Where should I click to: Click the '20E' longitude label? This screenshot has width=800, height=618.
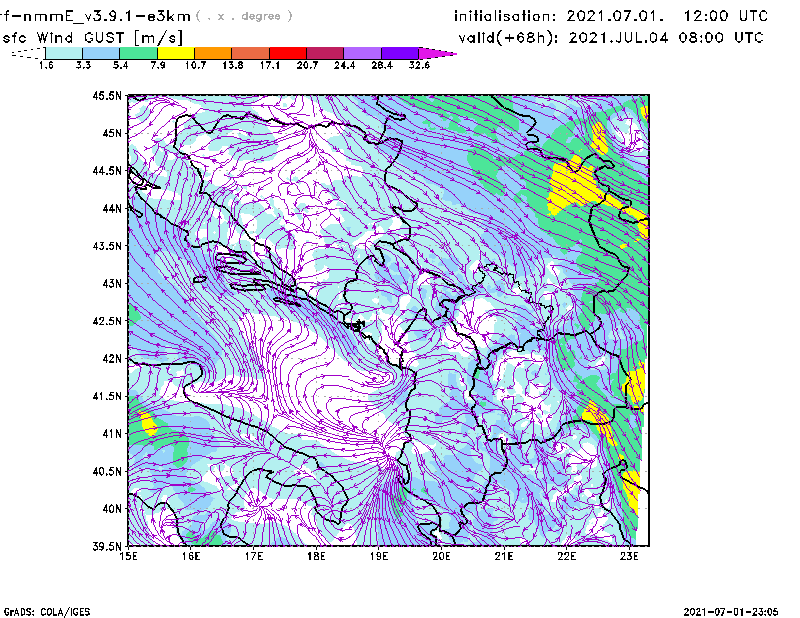[x=441, y=556]
